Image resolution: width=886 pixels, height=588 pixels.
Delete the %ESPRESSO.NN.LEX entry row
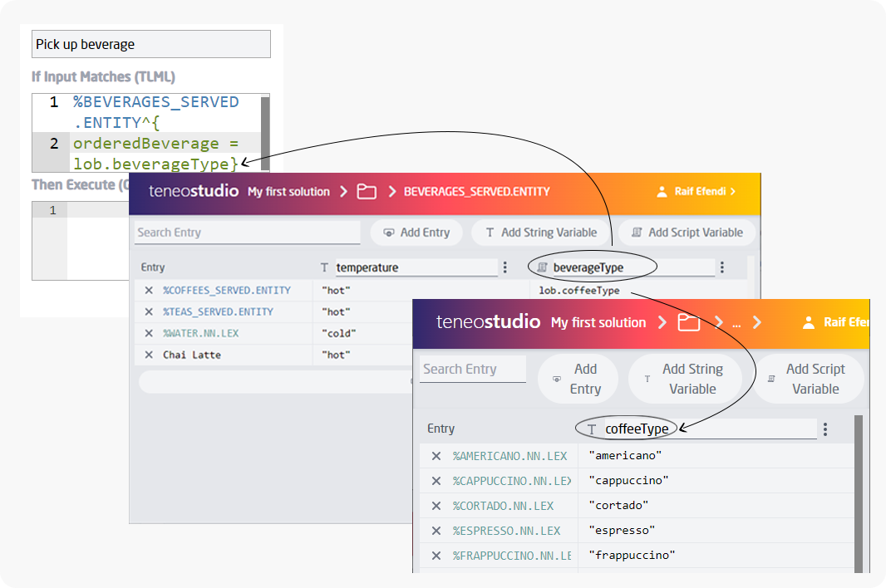click(x=436, y=531)
